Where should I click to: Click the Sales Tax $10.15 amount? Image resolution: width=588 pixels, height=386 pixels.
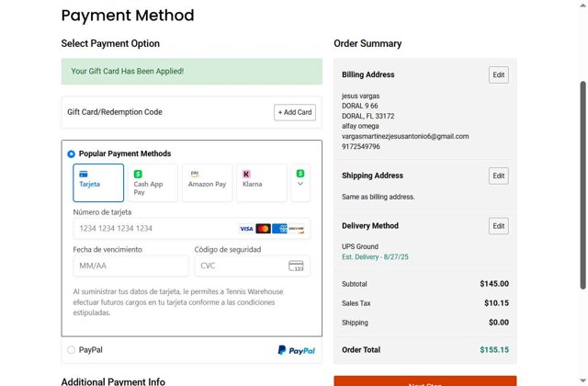click(496, 303)
